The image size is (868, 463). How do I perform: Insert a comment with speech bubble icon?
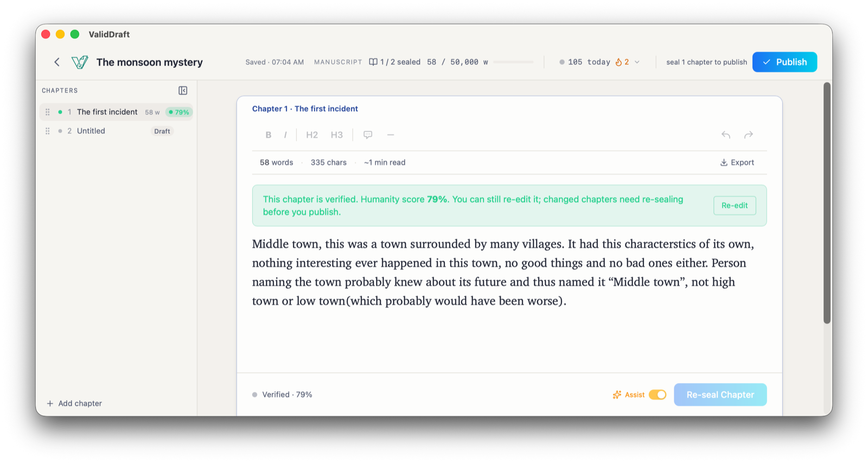[368, 135]
